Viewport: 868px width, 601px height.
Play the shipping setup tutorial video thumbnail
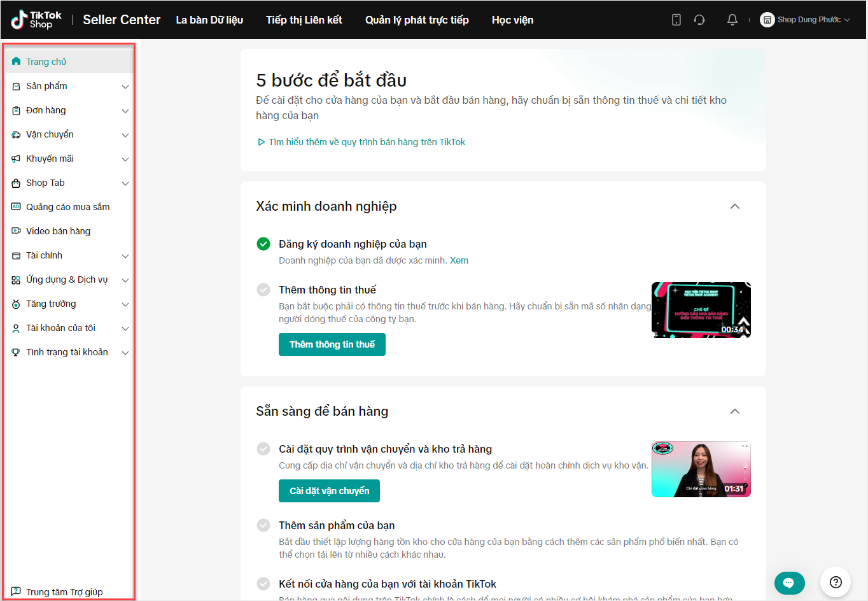click(x=701, y=469)
